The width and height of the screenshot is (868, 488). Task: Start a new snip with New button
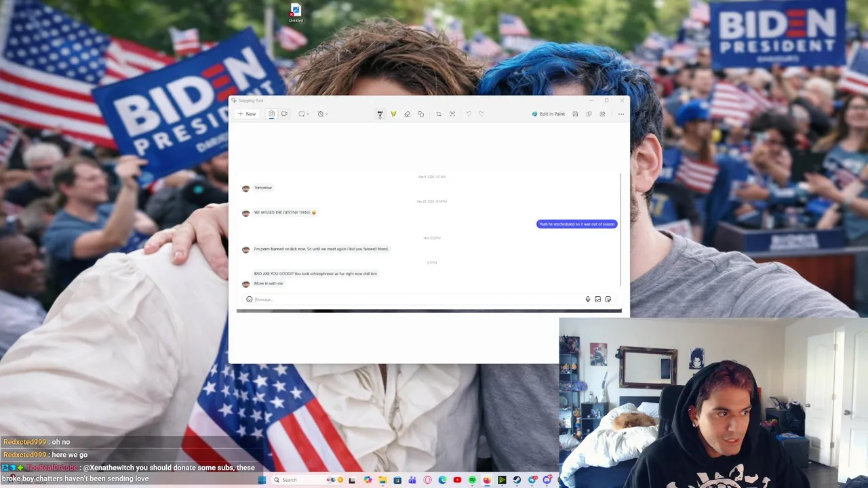[247, 114]
